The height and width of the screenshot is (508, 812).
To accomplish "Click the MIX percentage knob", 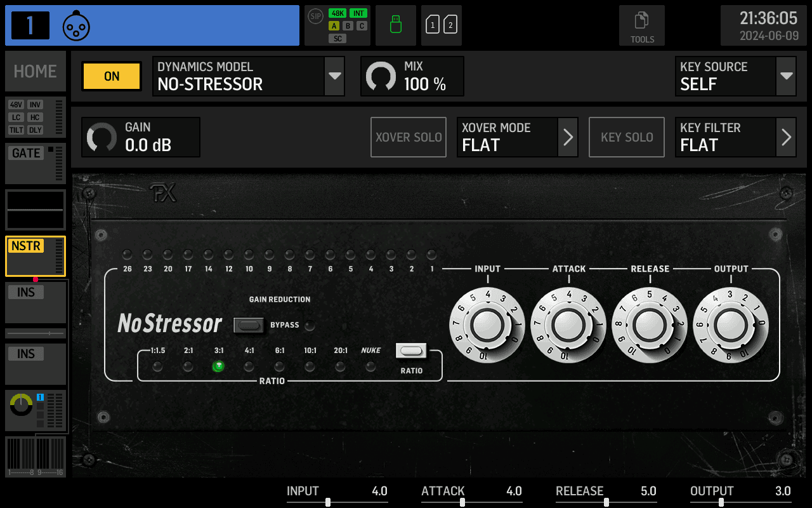I will point(381,76).
